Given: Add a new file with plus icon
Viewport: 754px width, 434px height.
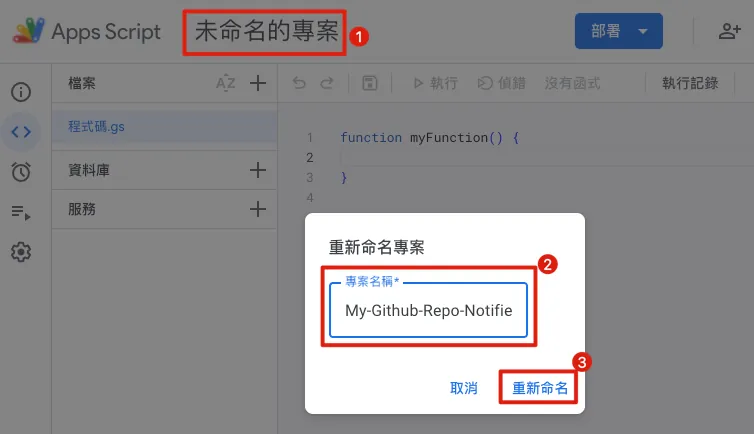Looking at the screenshot, I should coord(258,83).
